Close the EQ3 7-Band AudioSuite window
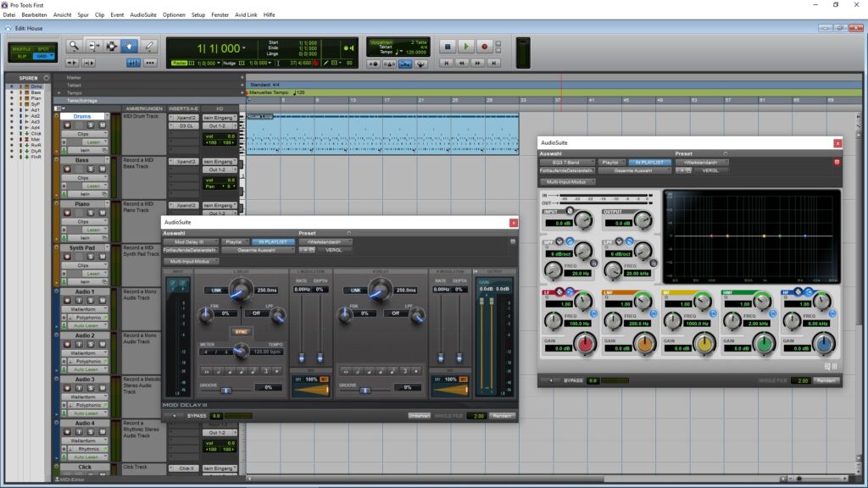This screenshot has height=488, width=868. point(837,143)
